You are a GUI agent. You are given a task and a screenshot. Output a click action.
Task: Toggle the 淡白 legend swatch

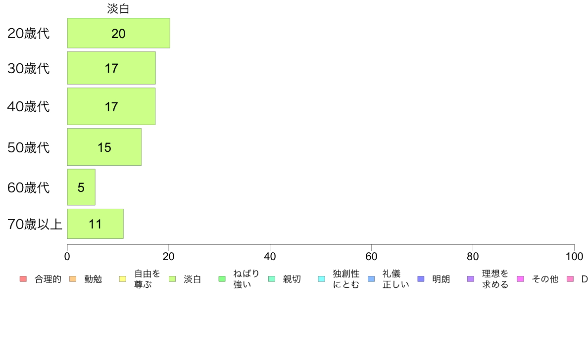pyautogui.click(x=172, y=279)
